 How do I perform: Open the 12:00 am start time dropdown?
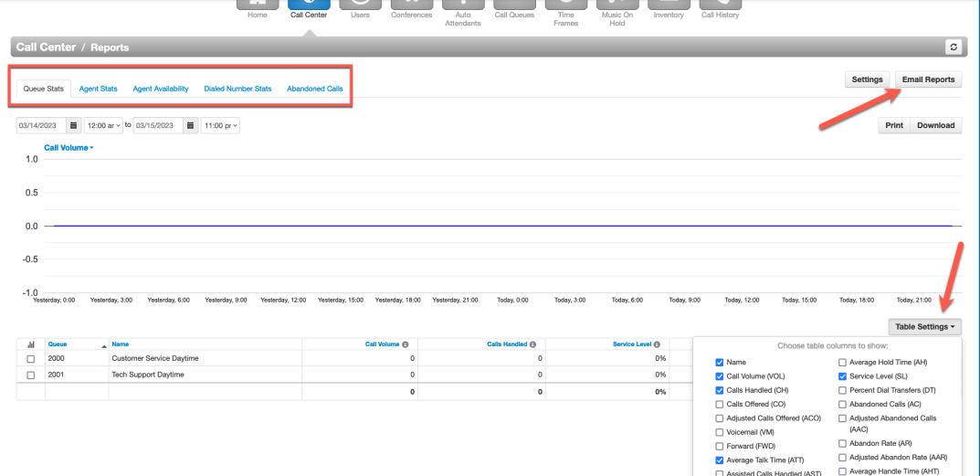click(x=103, y=125)
